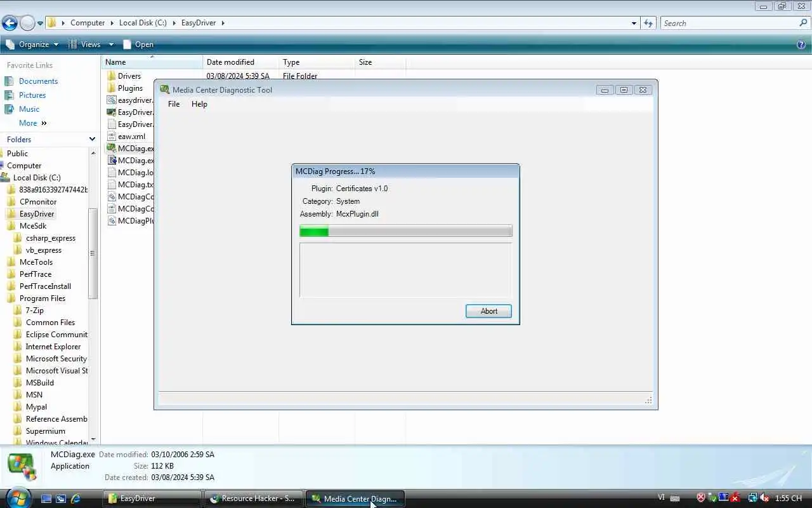Select the MCDiag.txt file

tap(131, 185)
